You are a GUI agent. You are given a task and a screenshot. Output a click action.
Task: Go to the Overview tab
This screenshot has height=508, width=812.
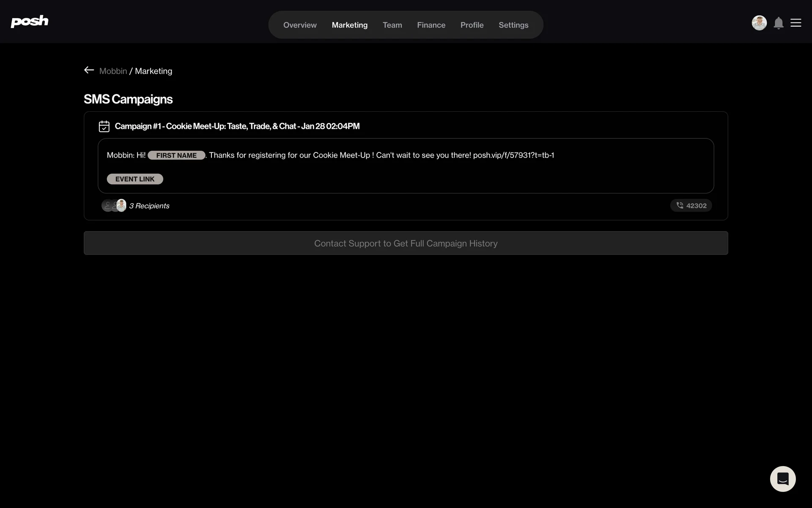click(x=300, y=25)
